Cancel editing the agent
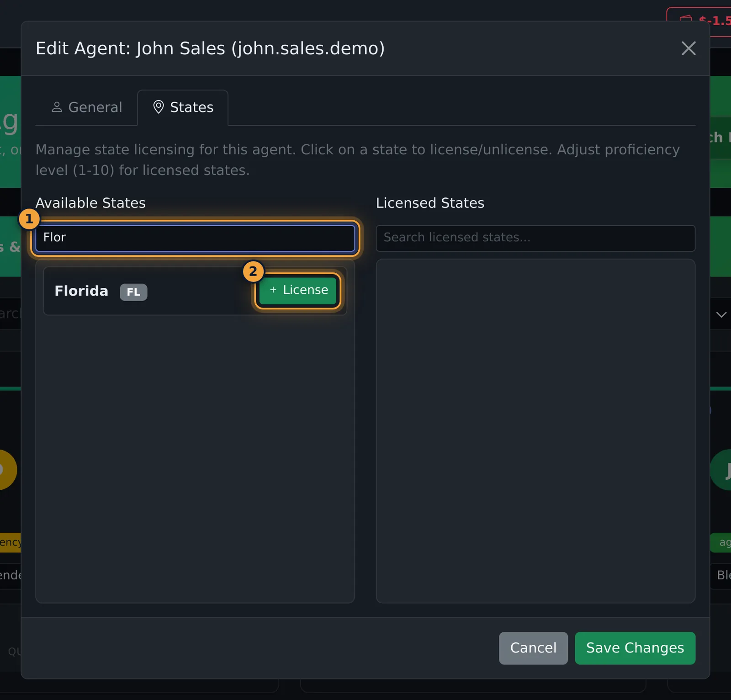 pyautogui.click(x=533, y=648)
